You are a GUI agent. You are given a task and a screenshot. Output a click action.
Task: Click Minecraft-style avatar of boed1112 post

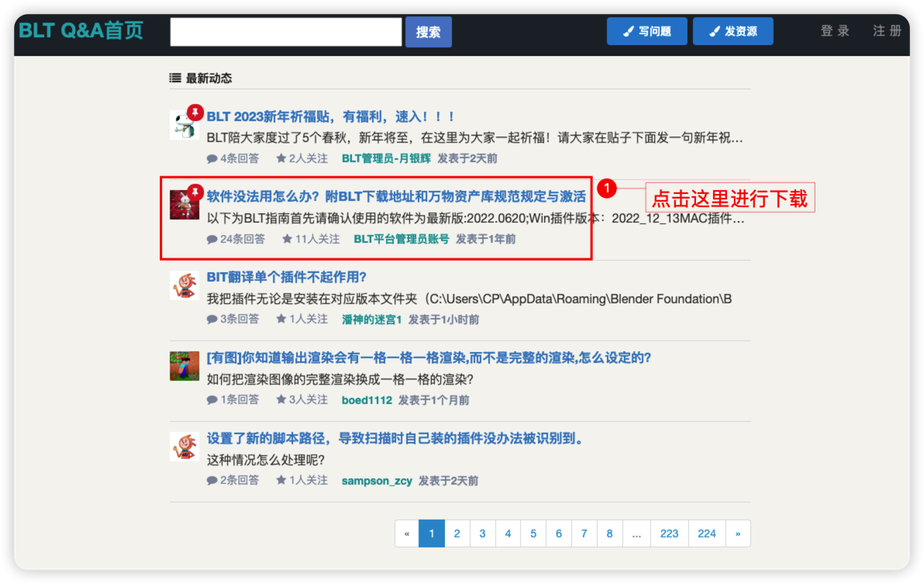coord(184,366)
